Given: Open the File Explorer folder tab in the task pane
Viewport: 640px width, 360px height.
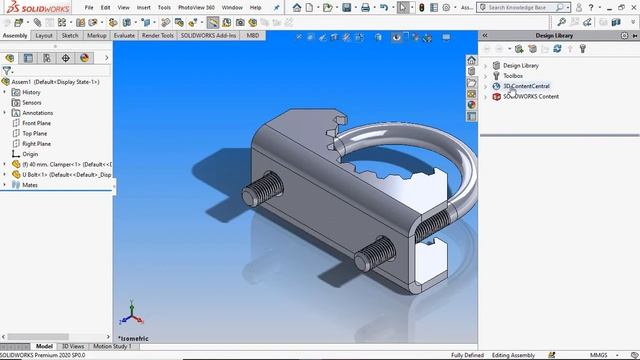Looking at the screenshot, I should pyautogui.click(x=471, y=83).
